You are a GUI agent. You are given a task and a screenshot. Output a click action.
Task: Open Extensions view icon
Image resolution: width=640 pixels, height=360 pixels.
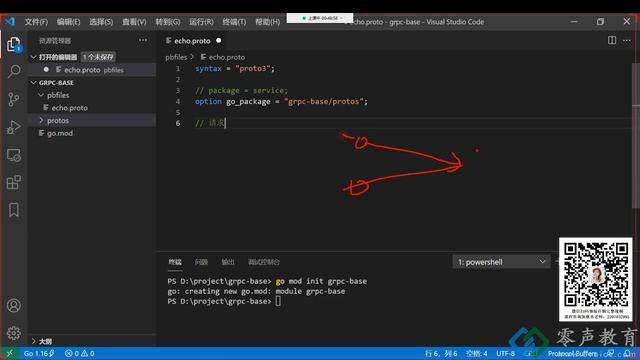[x=14, y=182]
